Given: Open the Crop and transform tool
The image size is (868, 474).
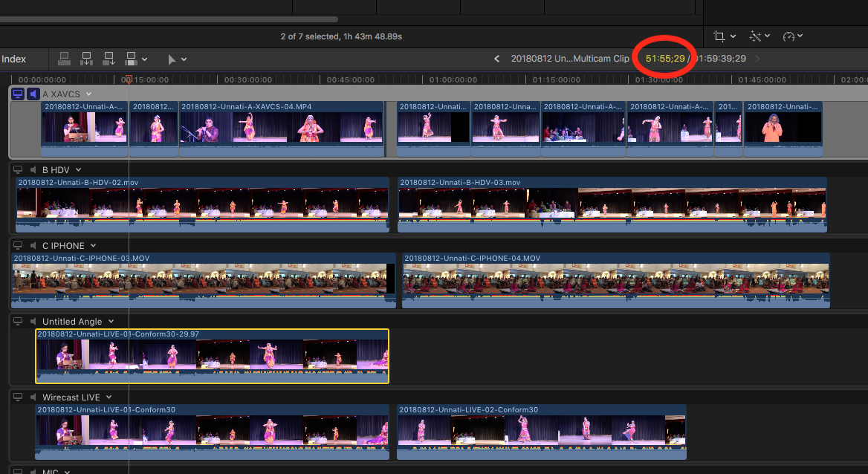Looking at the screenshot, I should coord(719,36).
